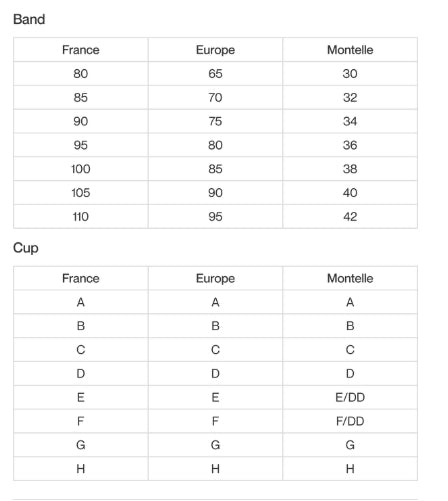Viewport: 448px width, 501px height.
Task: Click France band size 80
Action: point(81,74)
